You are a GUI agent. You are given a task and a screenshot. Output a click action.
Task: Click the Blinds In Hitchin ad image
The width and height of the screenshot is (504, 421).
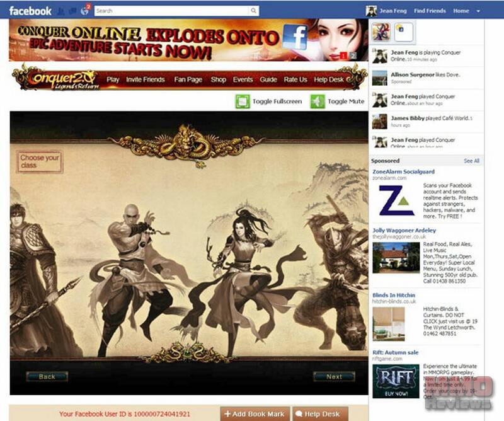[x=389, y=324]
